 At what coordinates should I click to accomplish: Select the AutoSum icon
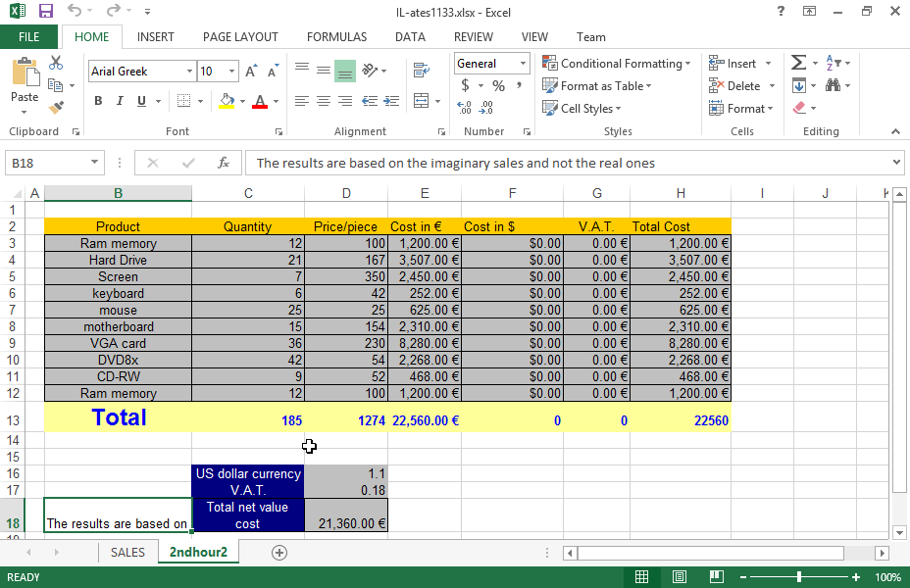(798, 62)
